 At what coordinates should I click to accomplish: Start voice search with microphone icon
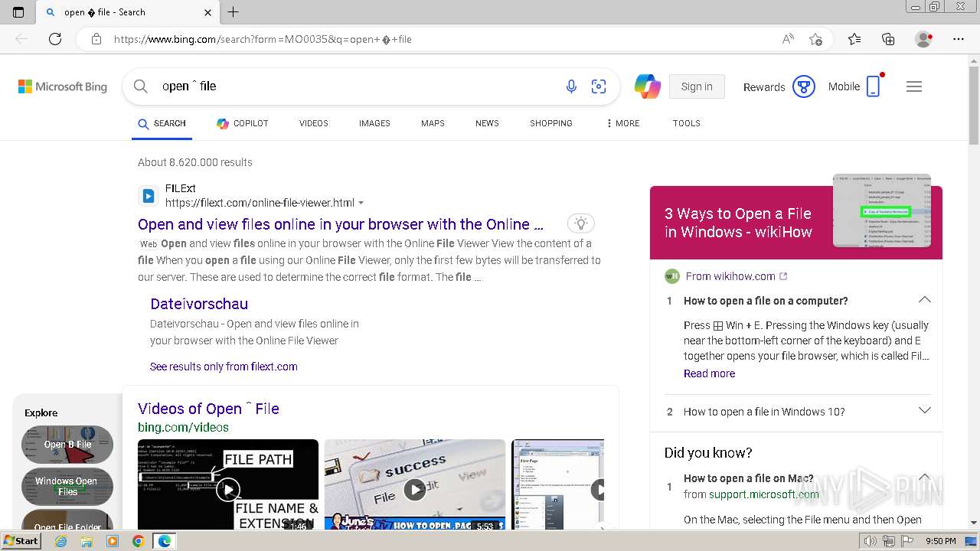[x=571, y=86]
